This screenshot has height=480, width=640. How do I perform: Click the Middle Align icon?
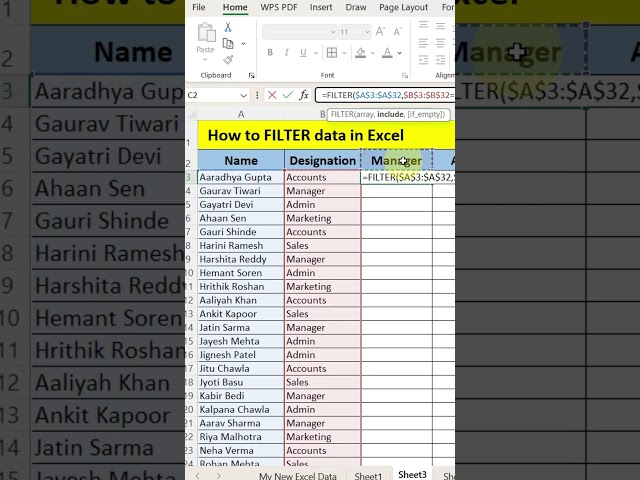coord(440,26)
